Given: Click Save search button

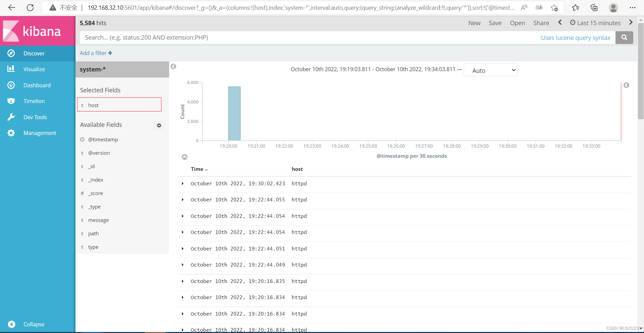Looking at the screenshot, I should (495, 23).
